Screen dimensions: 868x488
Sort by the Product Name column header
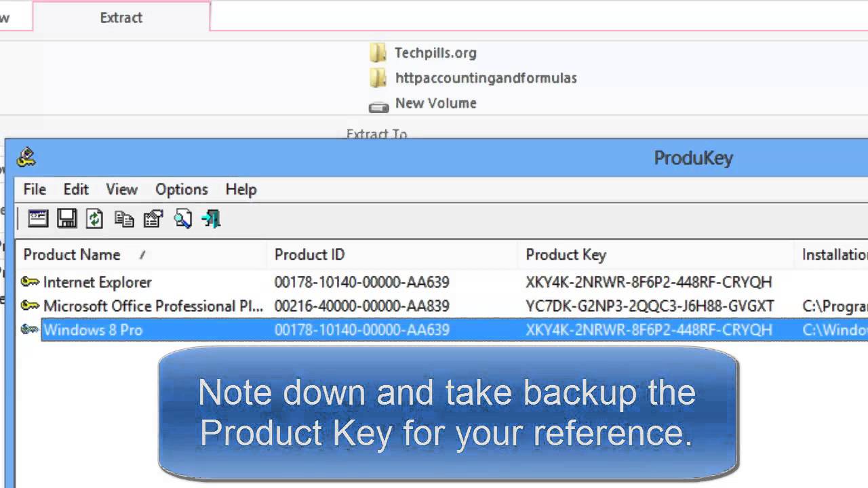tap(72, 255)
